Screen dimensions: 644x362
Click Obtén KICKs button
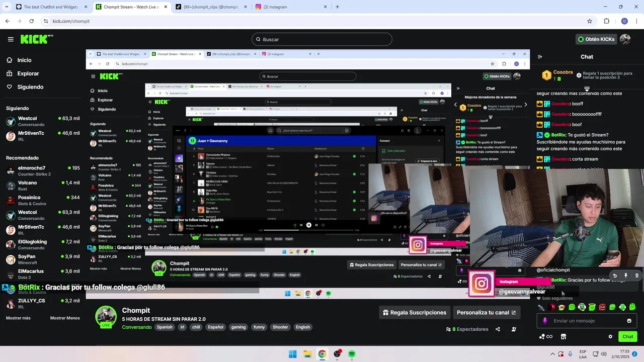click(x=596, y=39)
